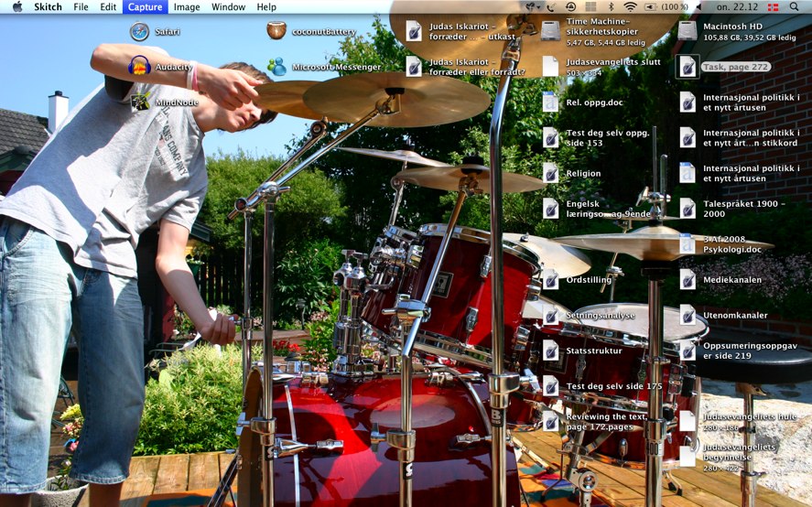Select the 'Judasevangeliets hule' image file
812x507 pixels.
pos(687,422)
